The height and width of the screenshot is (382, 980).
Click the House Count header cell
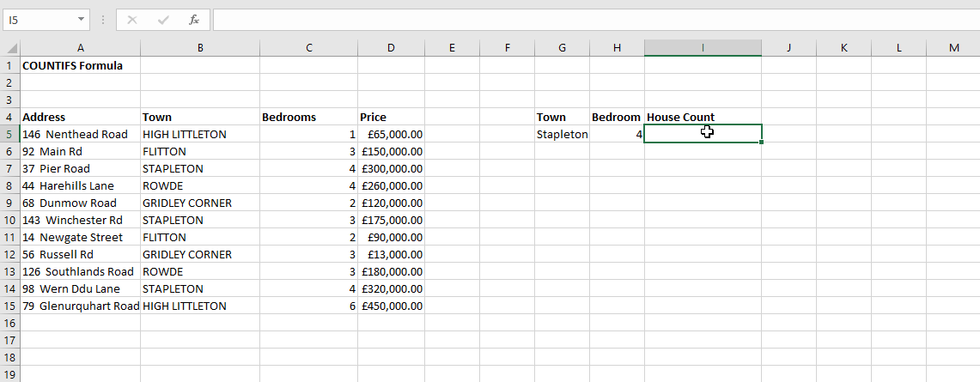703,117
